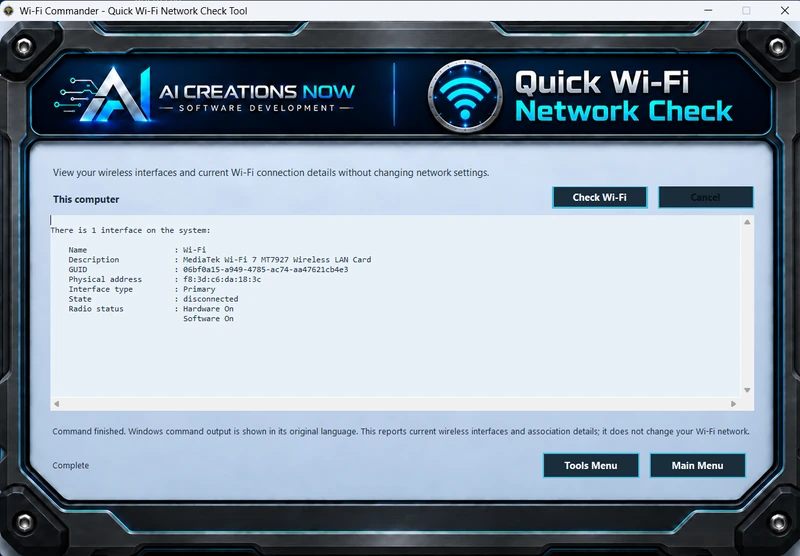This screenshot has width=800, height=556.
Task: Click the 'There is 1 interface' line
Action: (130, 231)
